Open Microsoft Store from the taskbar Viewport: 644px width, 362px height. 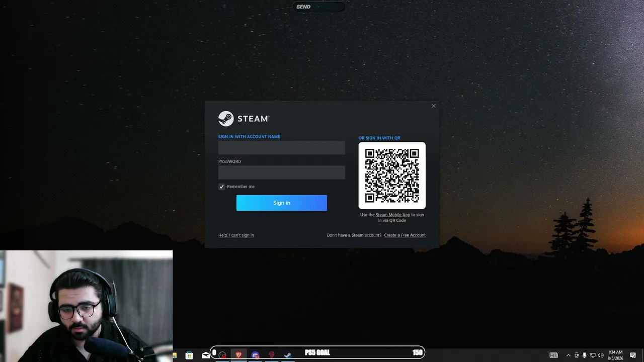tap(189, 355)
